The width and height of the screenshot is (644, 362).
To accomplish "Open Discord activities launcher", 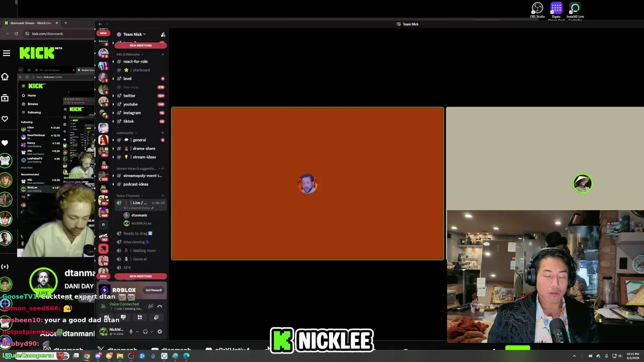I will coord(140,317).
